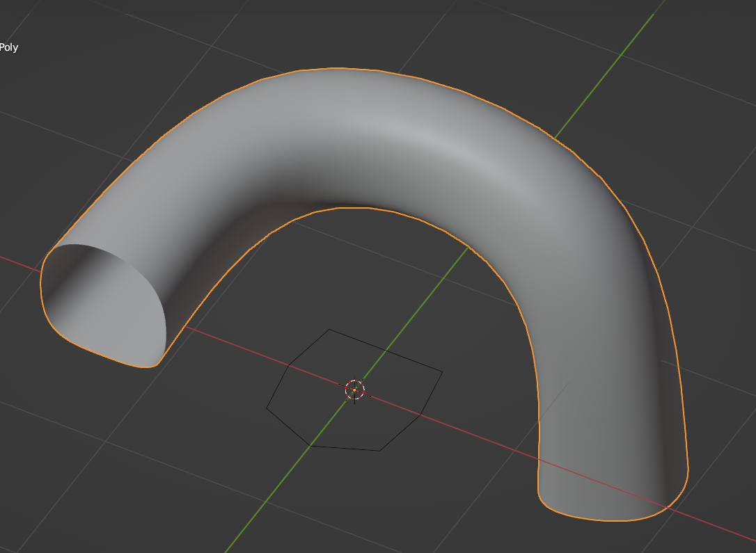
Task: Click the orange selection outline of the curve
Action: point(338,69)
